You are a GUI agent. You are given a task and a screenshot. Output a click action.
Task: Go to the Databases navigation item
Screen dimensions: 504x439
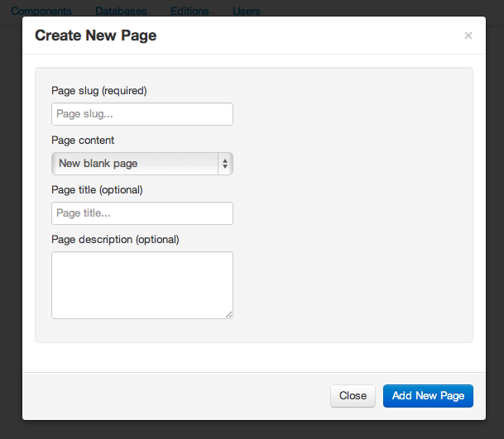(x=121, y=12)
